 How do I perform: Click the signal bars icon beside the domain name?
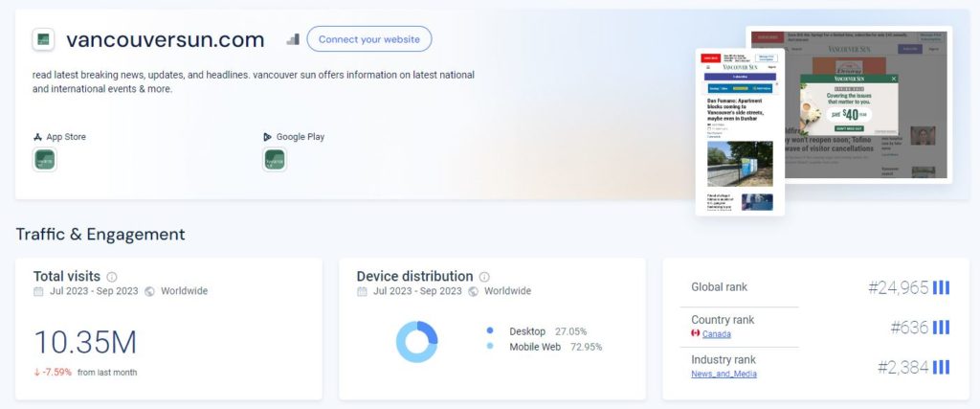293,39
